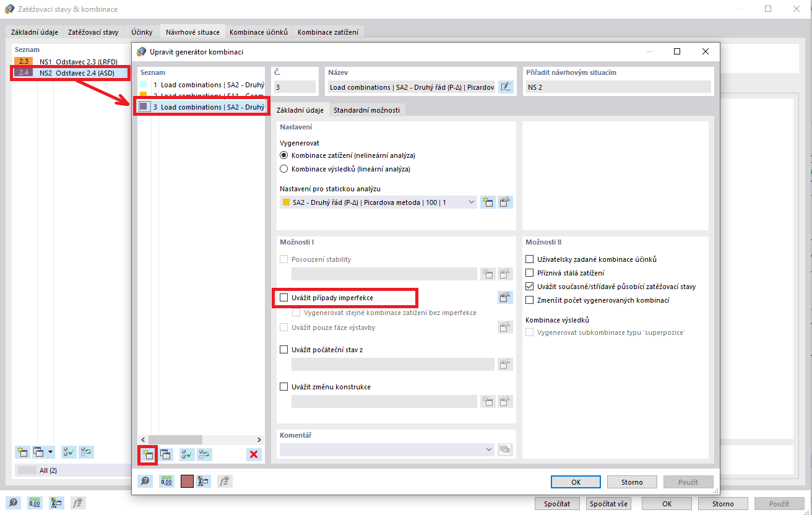
Task: Select Návrhové situace tab
Action: point(192,32)
